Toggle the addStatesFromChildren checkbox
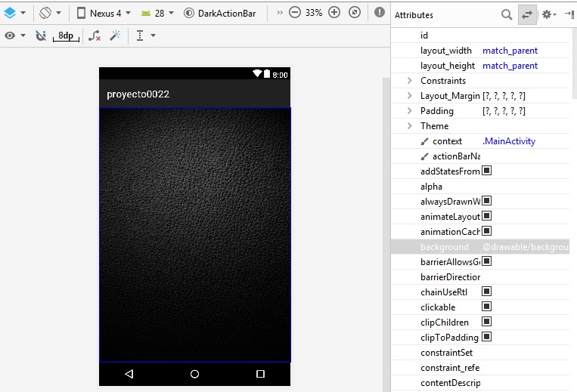The height and width of the screenshot is (392, 577). point(487,171)
